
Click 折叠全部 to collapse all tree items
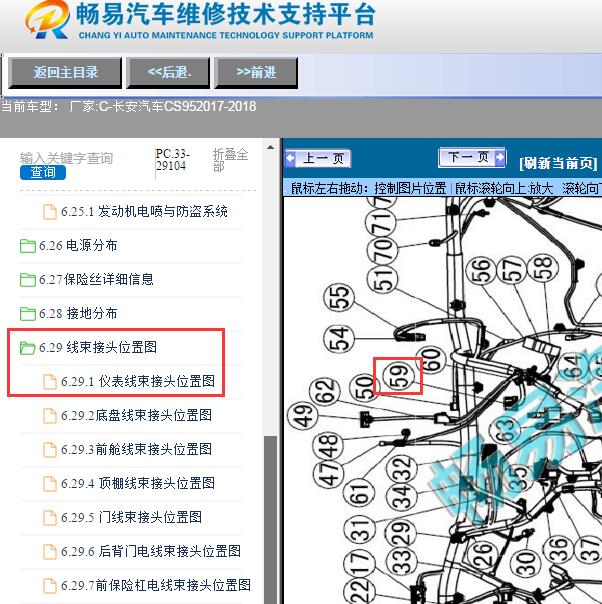230,160
